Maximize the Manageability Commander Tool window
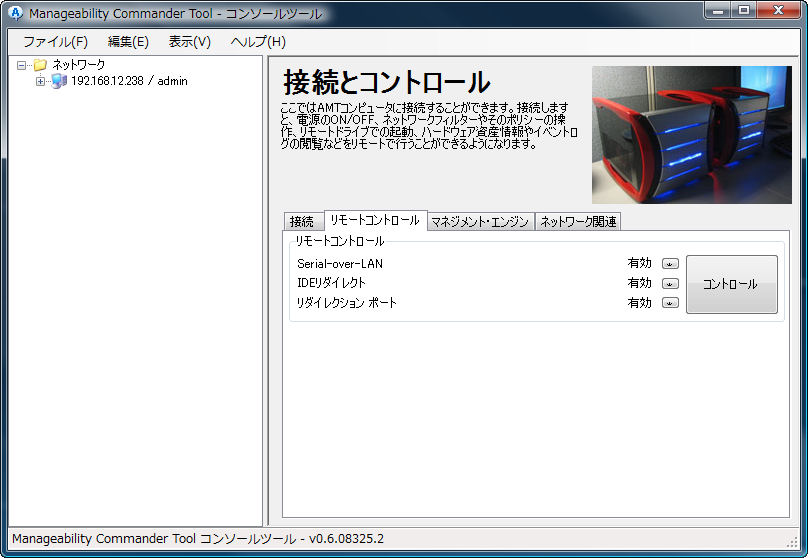The height and width of the screenshot is (558, 808). (744, 10)
